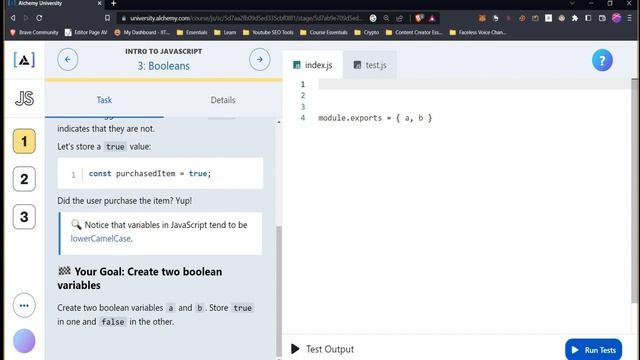The width and height of the screenshot is (640, 360).
Task: Open the Brave wallet icon
Action: pyautogui.click(x=602, y=18)
